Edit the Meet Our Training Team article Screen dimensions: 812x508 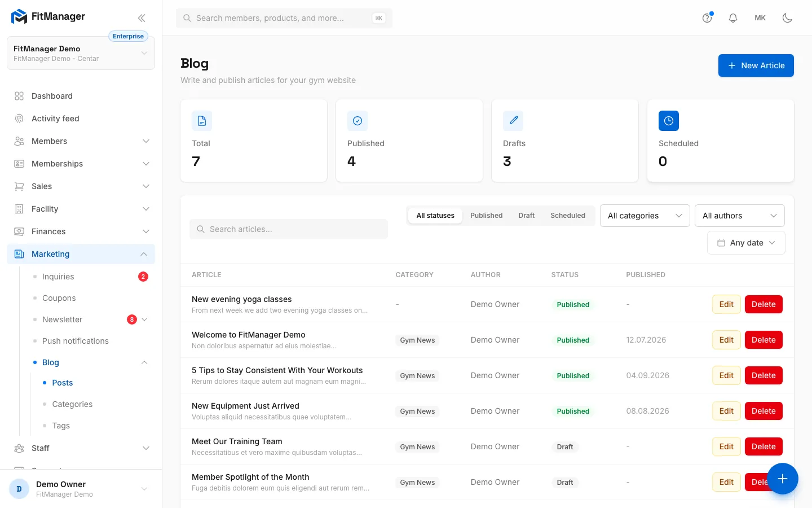(726, 446)
